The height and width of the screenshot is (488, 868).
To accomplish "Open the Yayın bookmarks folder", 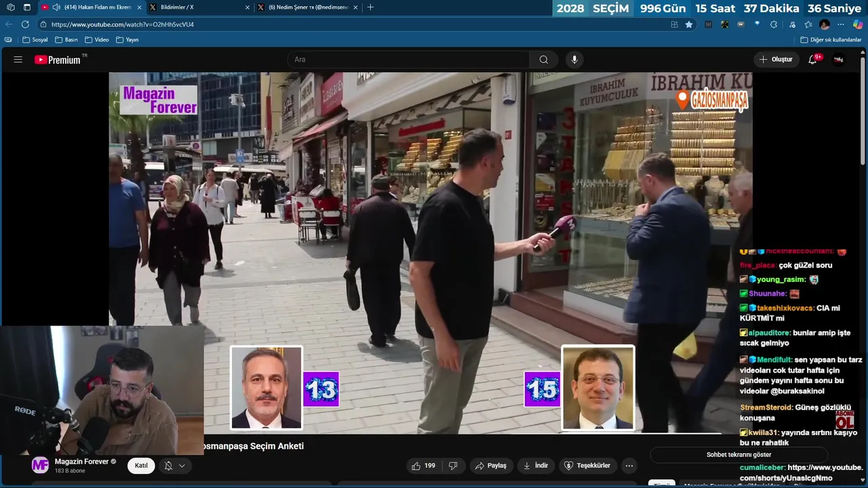I will (127, 40).
